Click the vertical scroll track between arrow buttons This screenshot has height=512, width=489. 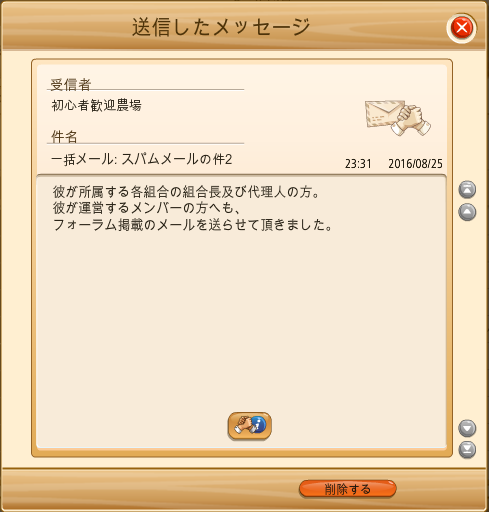[x=467, y=320]
